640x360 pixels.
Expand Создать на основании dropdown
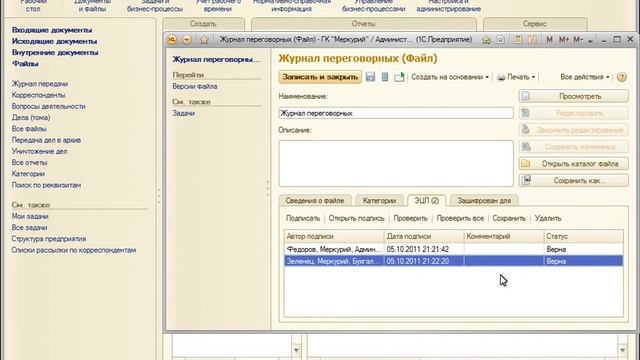coord(450,77)
